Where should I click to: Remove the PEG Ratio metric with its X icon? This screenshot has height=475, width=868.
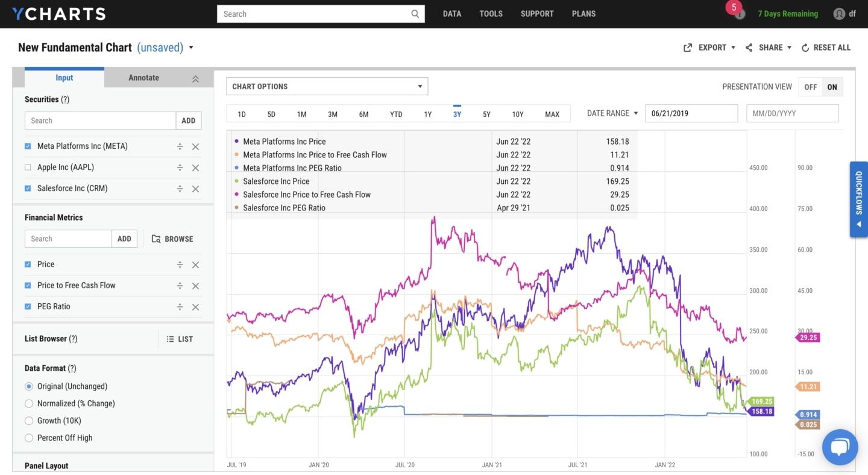click(195, 306)
